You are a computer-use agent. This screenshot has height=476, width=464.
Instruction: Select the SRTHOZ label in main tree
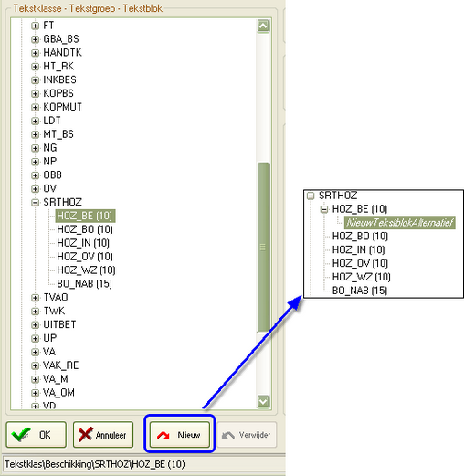point(62,202)
